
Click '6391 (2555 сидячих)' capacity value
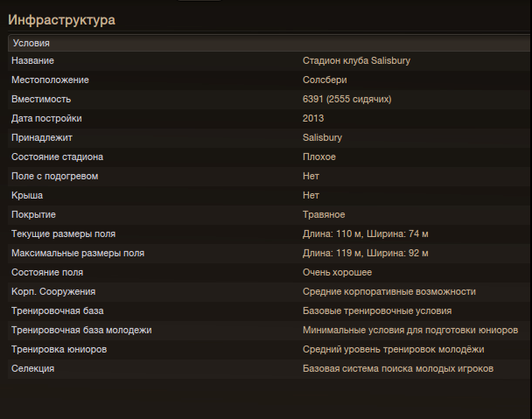click(346, 100)
